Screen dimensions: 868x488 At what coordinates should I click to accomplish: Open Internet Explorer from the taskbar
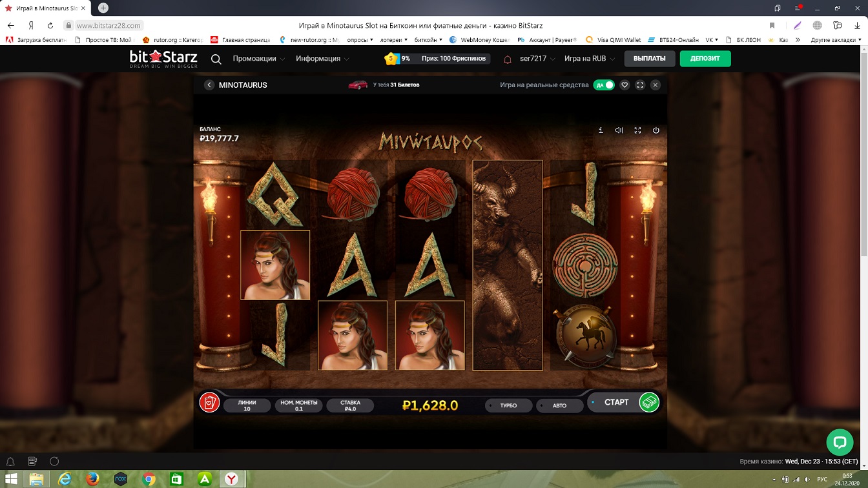[x=65, y=479]
